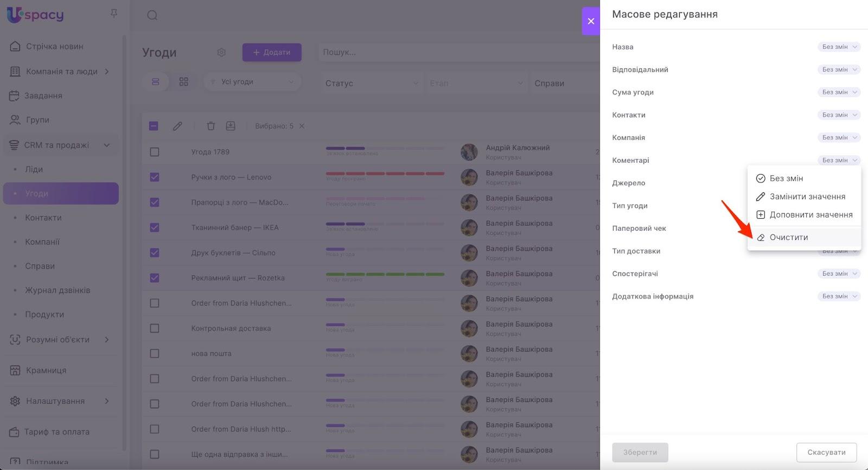Check the box for Угода 1789
Image resolution: width=868 pixels, height=470 pixels.
(x=155, y=152)
